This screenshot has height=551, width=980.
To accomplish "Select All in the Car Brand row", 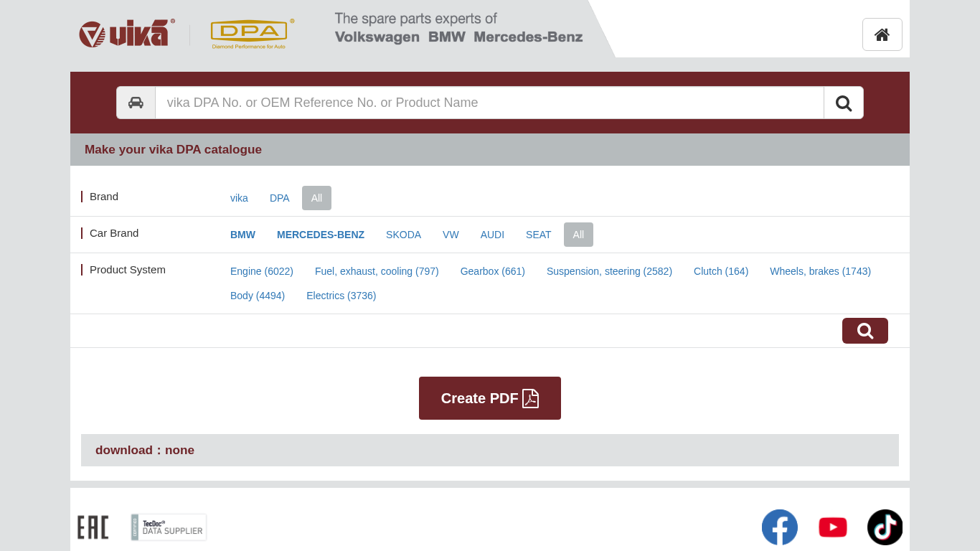I will click(578, 235).
